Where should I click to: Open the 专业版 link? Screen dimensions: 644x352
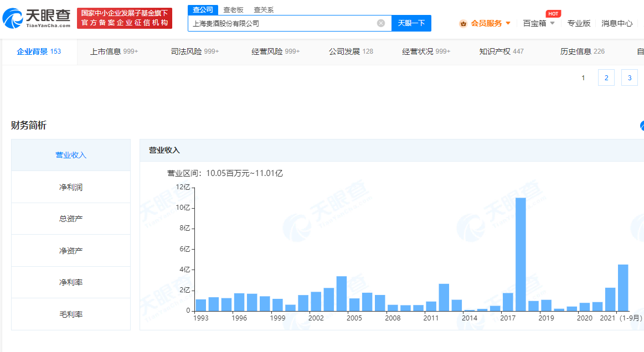[579, 23]
